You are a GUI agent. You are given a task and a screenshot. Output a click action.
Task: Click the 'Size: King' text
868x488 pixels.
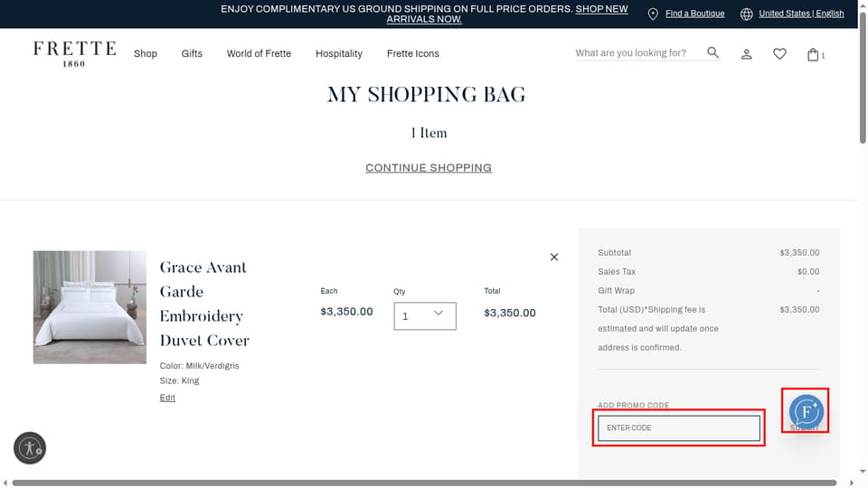tap(179, 380)
